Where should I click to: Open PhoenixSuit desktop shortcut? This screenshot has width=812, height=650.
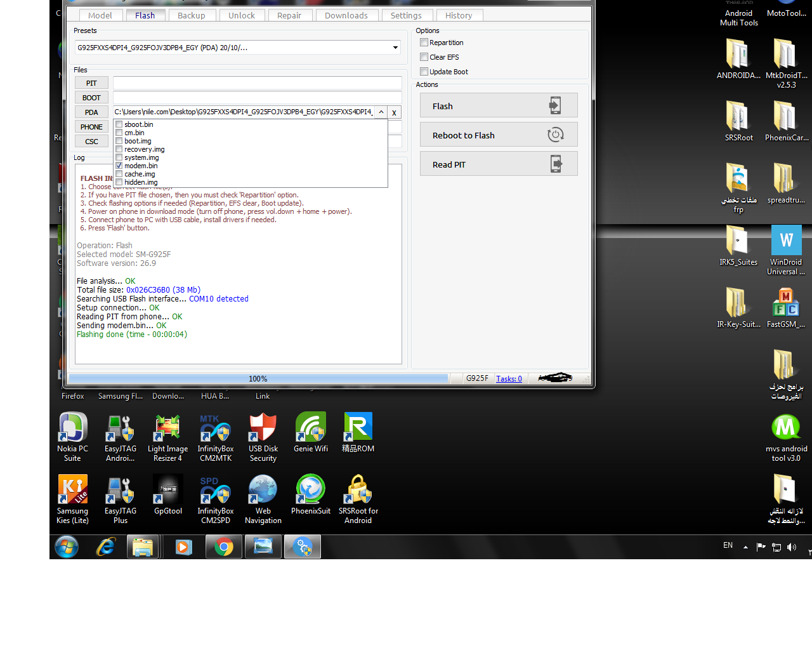tap(311, 494)
